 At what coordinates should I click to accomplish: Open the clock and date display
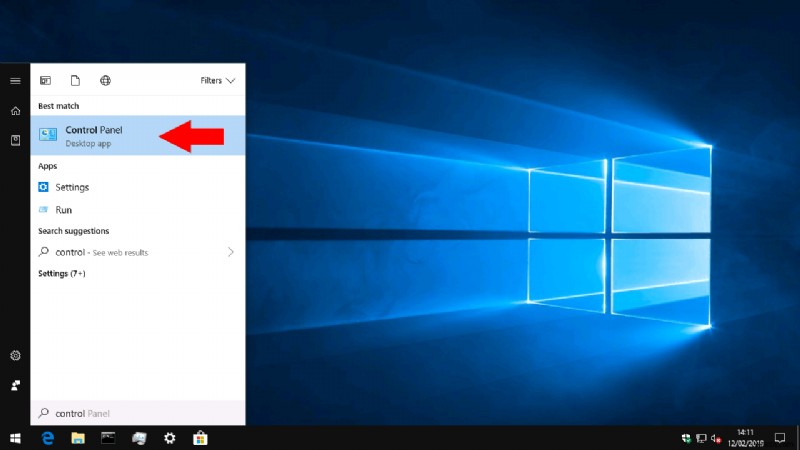[745, 438]
